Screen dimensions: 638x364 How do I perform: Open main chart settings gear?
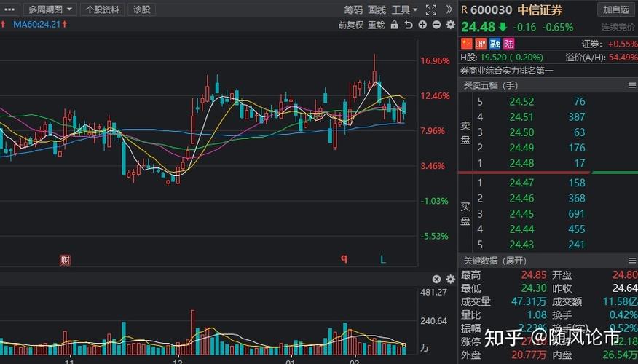pyautogui.click(x=450, y=25)
